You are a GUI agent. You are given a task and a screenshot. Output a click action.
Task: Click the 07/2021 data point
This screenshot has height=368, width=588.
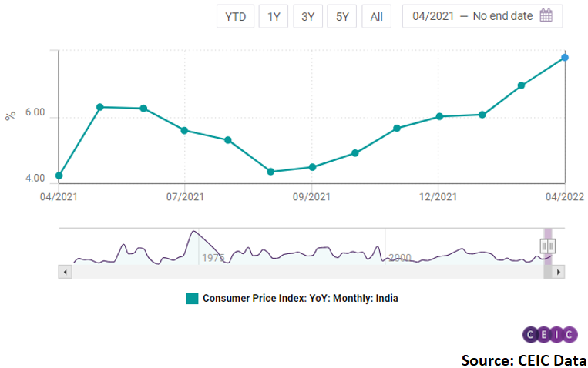[x=184, y=130]
